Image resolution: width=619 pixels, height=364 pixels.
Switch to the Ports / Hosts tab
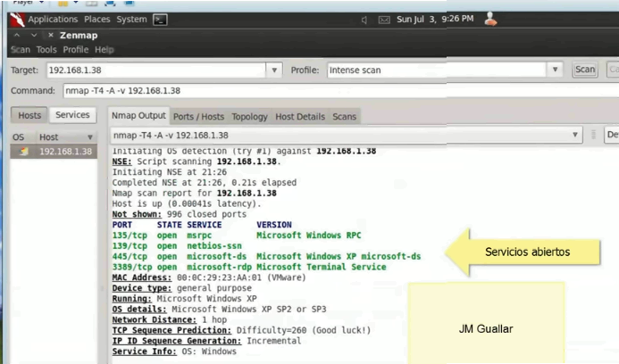point(198,117)
